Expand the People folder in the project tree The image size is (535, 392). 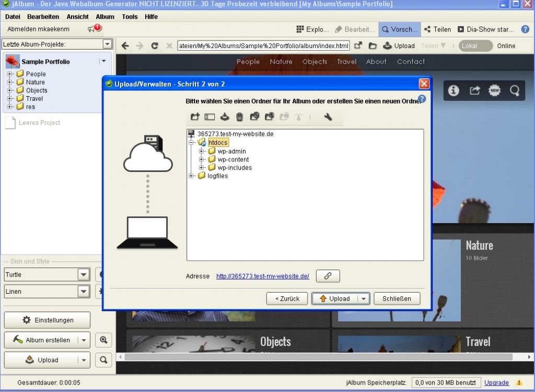10,74
